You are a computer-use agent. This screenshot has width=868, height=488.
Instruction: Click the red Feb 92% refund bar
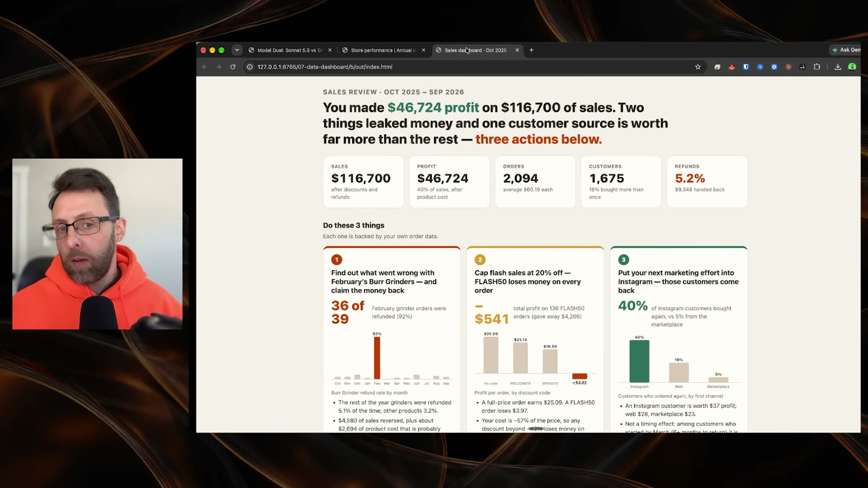(x=377, y=358)
